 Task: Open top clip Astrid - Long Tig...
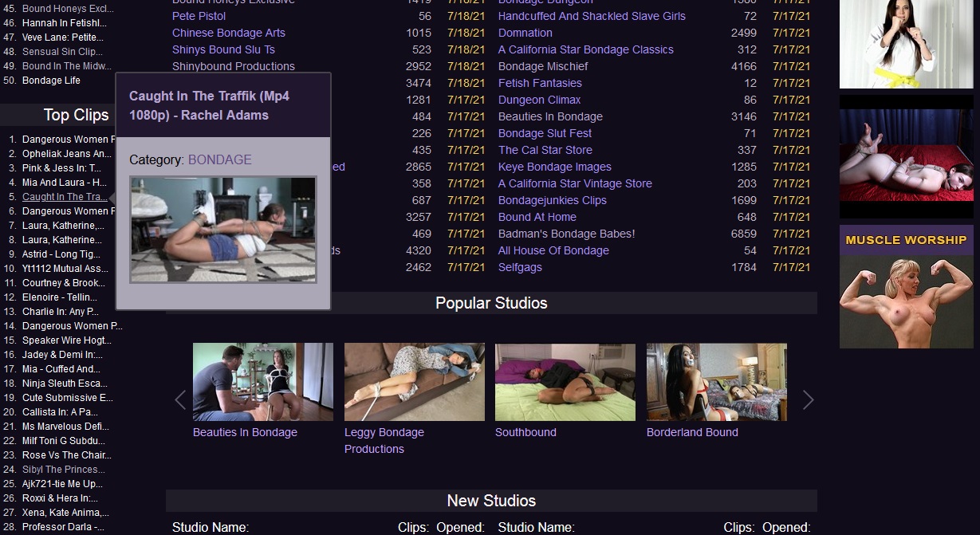tap(61, 254)
